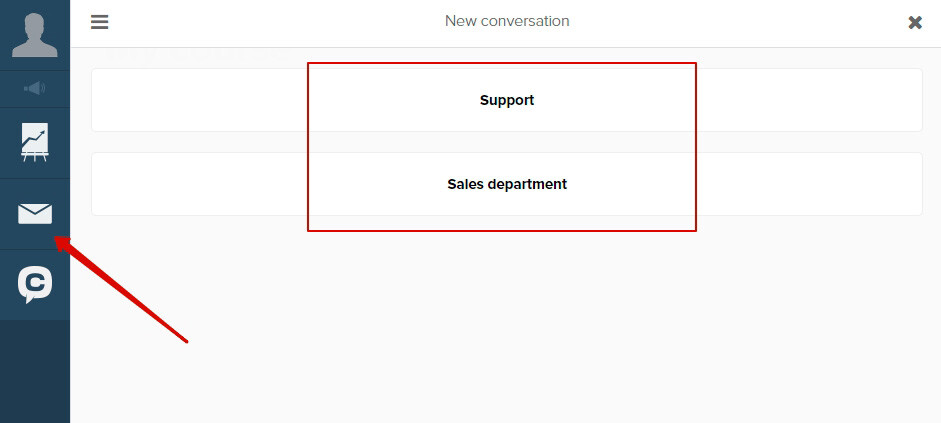941x423 pixels.
Task: Open the chat bubble C icon
Action: [x=35, y=284]
